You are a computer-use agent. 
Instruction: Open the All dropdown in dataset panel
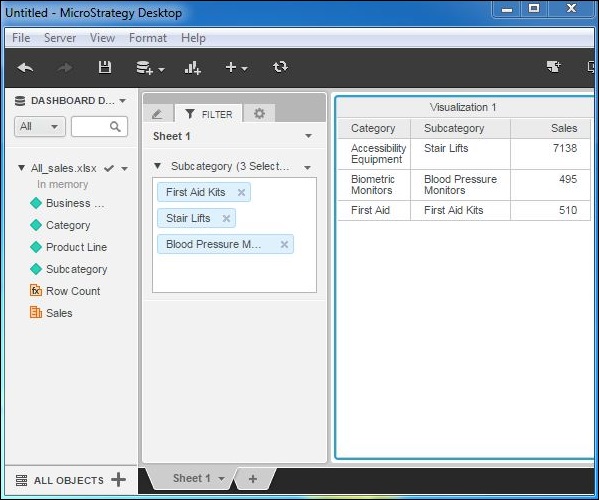coord(40,127)
